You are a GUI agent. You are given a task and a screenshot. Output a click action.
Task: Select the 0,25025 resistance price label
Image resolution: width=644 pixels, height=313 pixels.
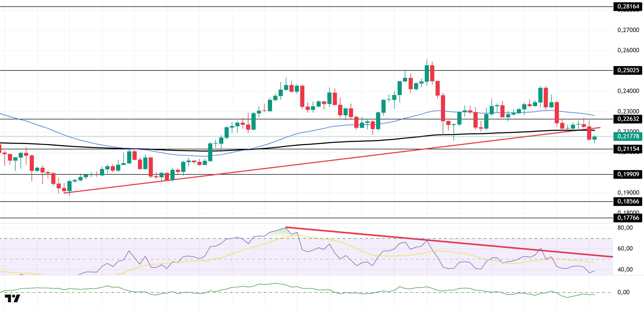(628, 70)
